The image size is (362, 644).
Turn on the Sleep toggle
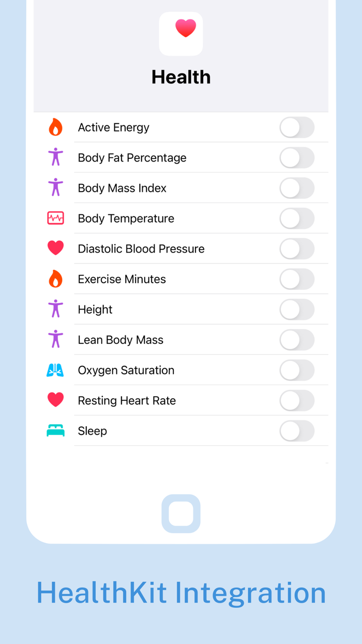[297, 431]
